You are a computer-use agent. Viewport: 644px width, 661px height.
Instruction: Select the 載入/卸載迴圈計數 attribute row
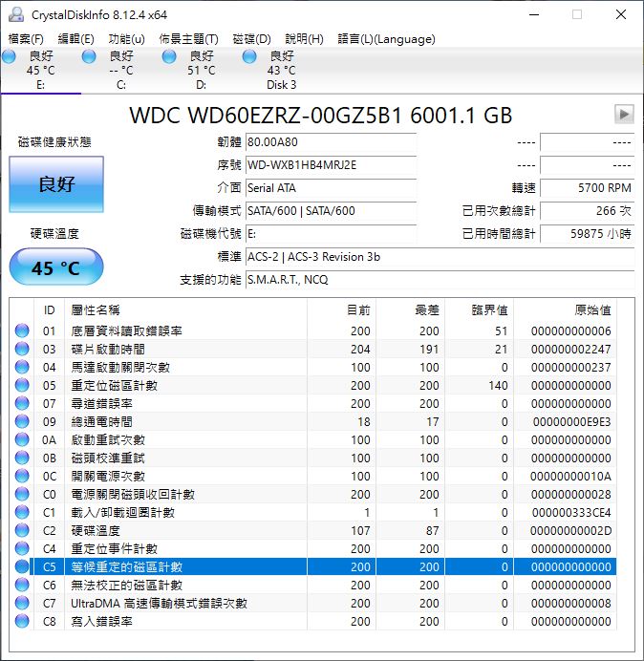tap(313, 512)
